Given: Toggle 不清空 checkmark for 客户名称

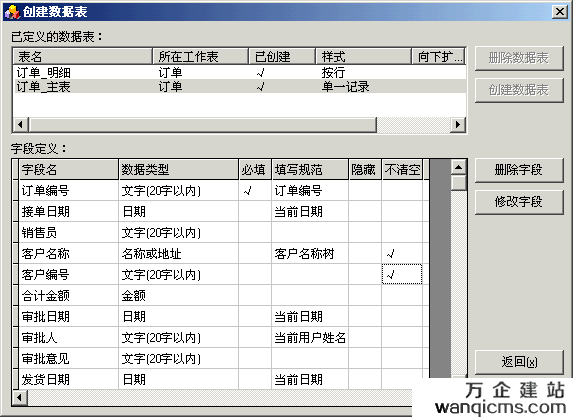Looking at the screenshot, I should 402,253.
